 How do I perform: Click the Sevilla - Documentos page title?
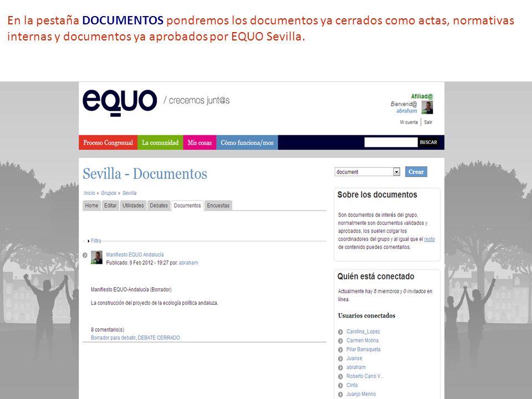tap(145, 173)
